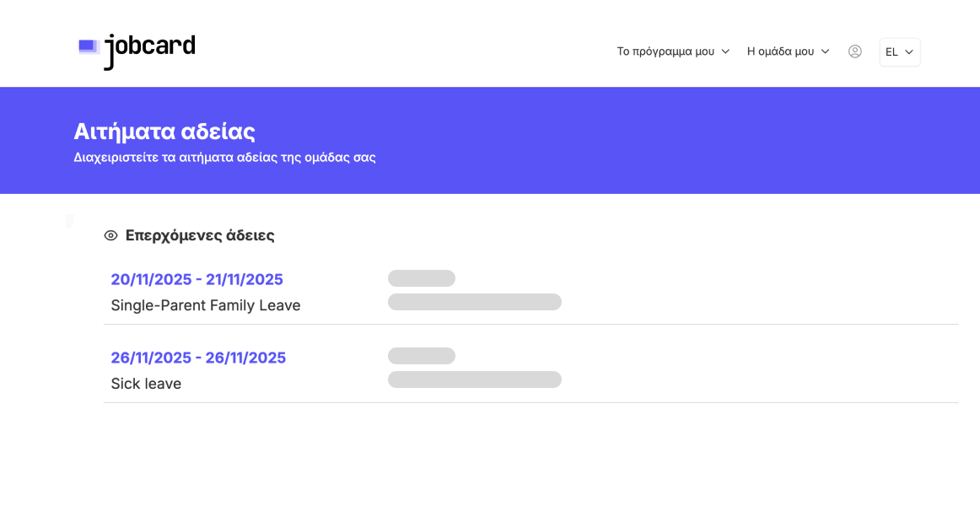The height and width of the screenshot is (506, 980).
Task: Click the jobcard wordmark text
Action: point(150,50)
